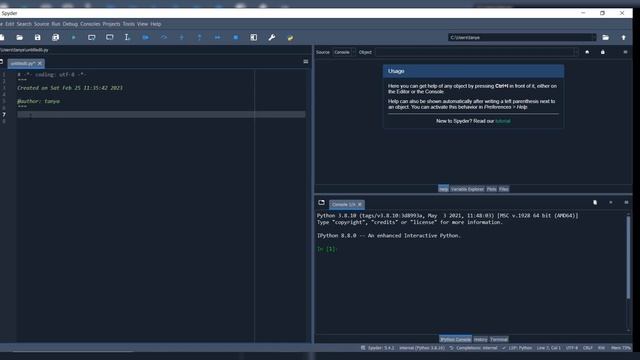
Task: Open the PYTHONPATH manager python icon
Action: pos(290,38)
